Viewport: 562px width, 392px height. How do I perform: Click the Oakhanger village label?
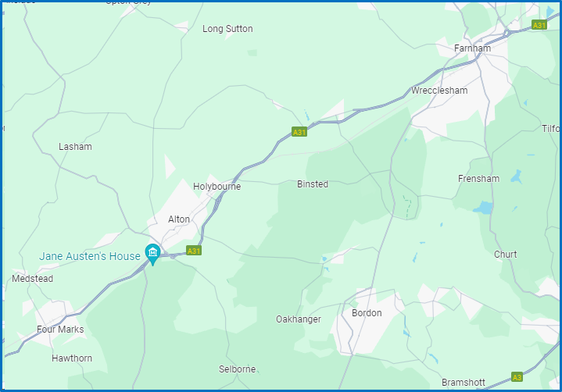pyautogui.click(x=299, y=319)
